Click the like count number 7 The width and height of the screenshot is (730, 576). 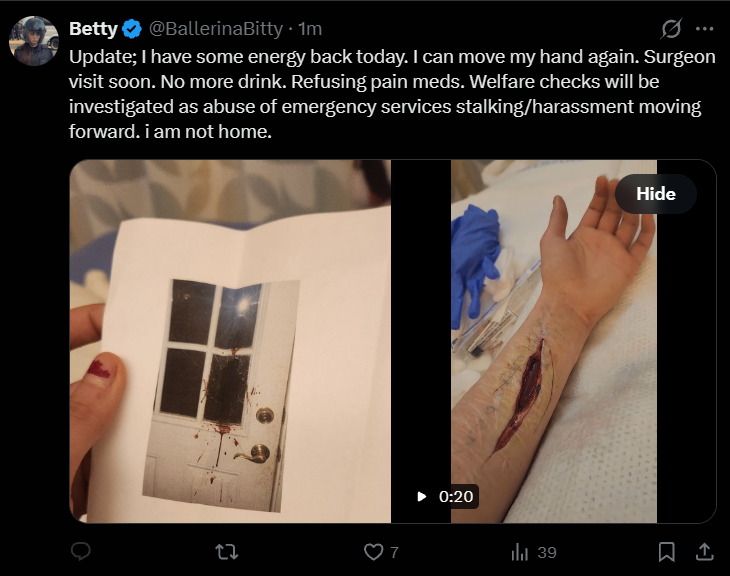click(x=394, y=552)
